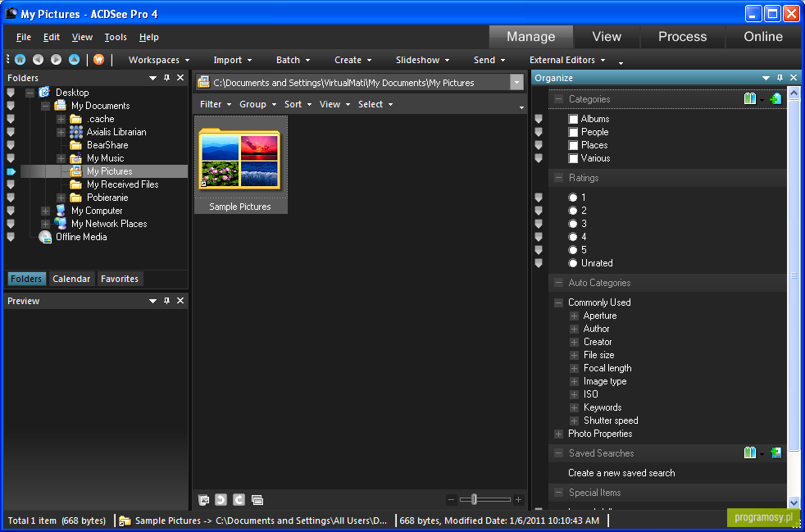Click the Organize panel scrollbar down arrow
805x532 pixels.
(x=794, y=502)
